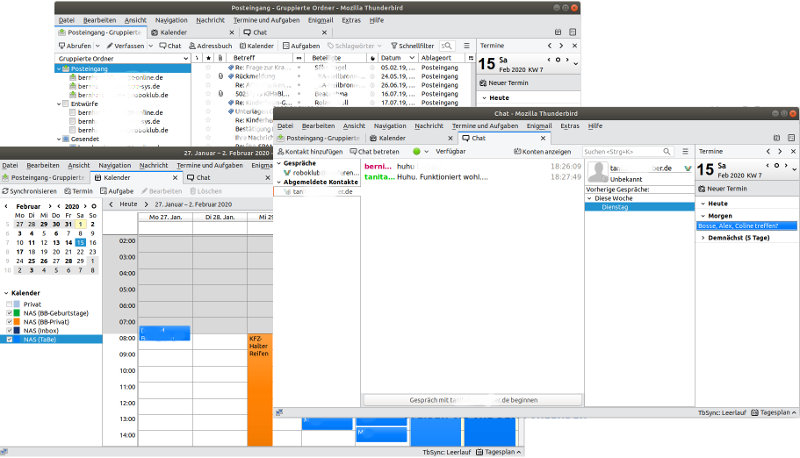The image size is (800, 458).
Task: Open Gruppierte Ordner folder view dropdown
Action: (x=185, y=59)
